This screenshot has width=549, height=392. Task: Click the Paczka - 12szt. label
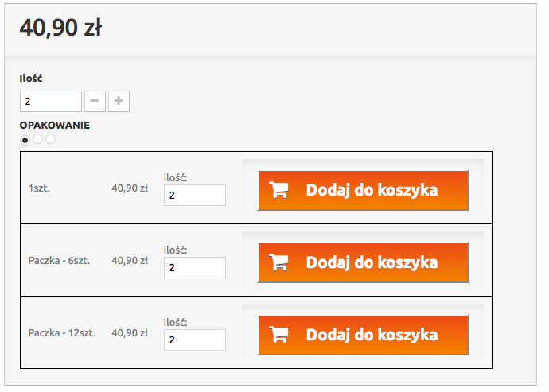pos(62,333)
